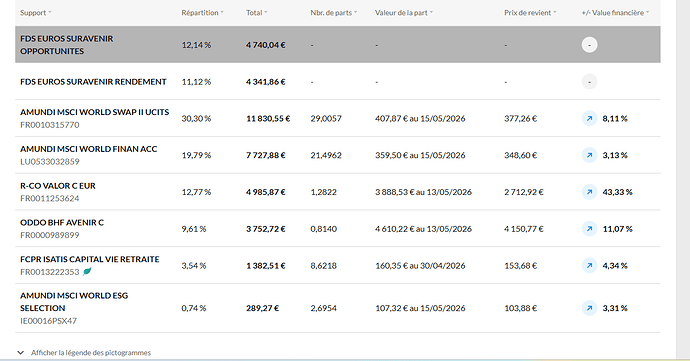Image resolution: width=690 pixels, height=361 pixels.
Task: Click cost price 377,26 €
Action: pyautogui.click(x=521, y=118)
